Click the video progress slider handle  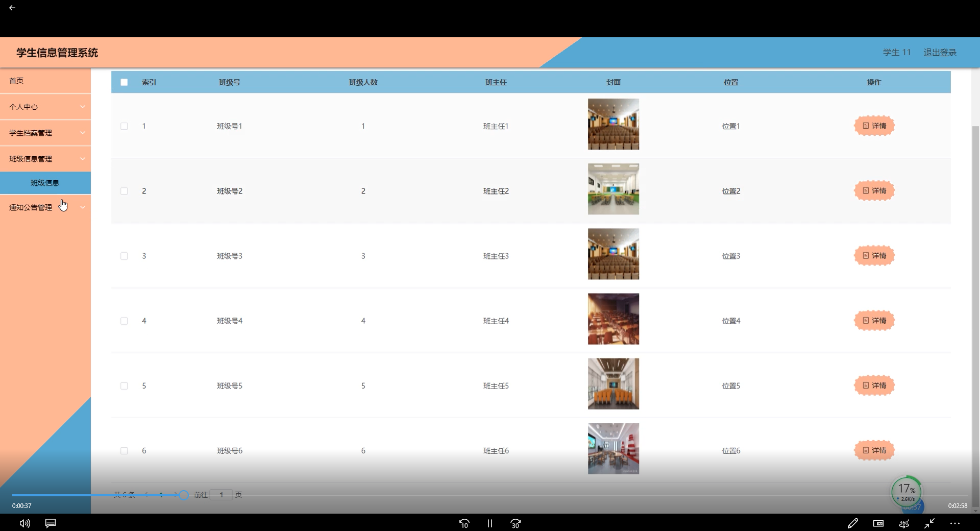click(x=184, y=495)
